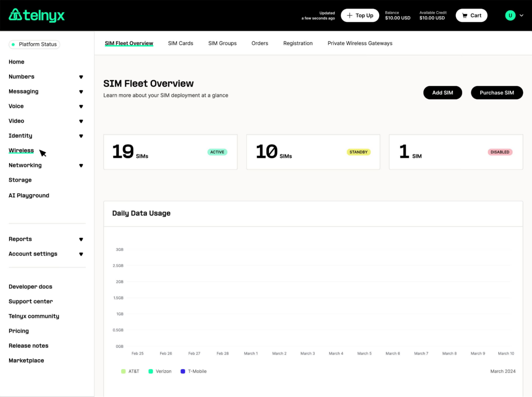Expand the Reports section
The height and width of the screenshot is (397, 532).
point(81,239)
